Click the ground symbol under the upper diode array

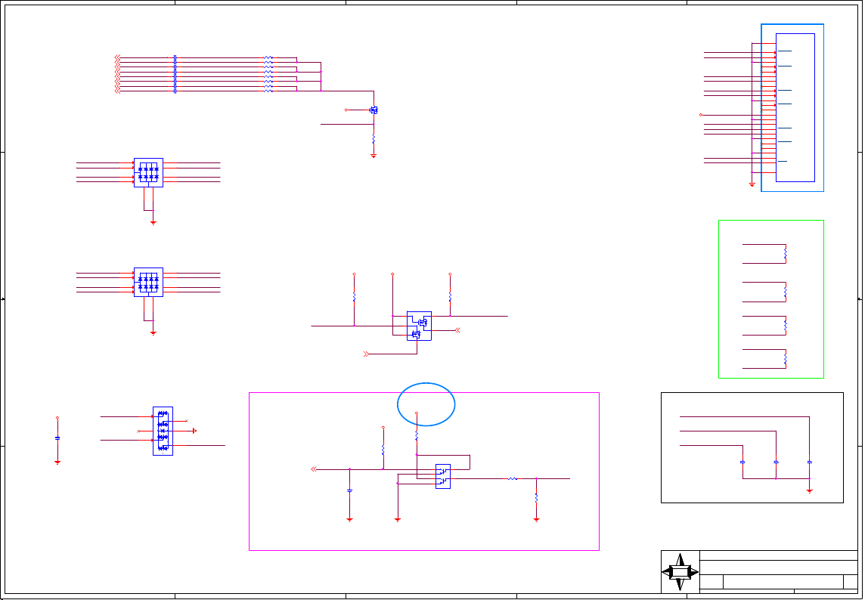pos(153,223)
